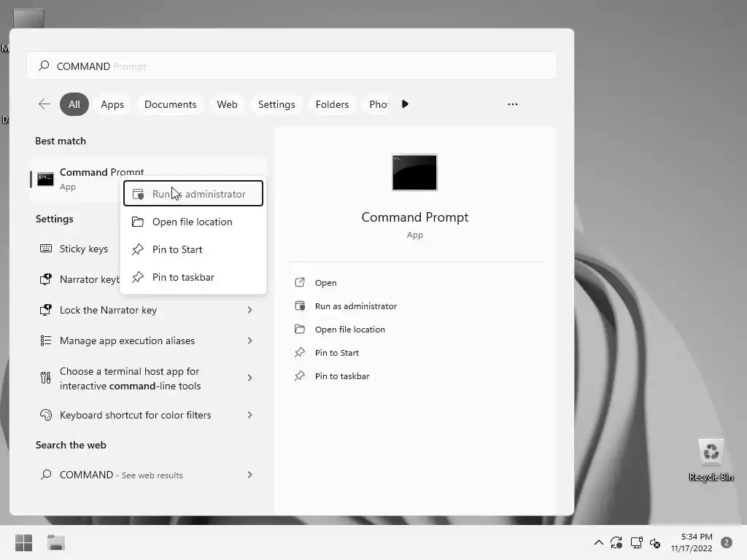
Task: Click Open in the preview pane
Action: (326, 283)
